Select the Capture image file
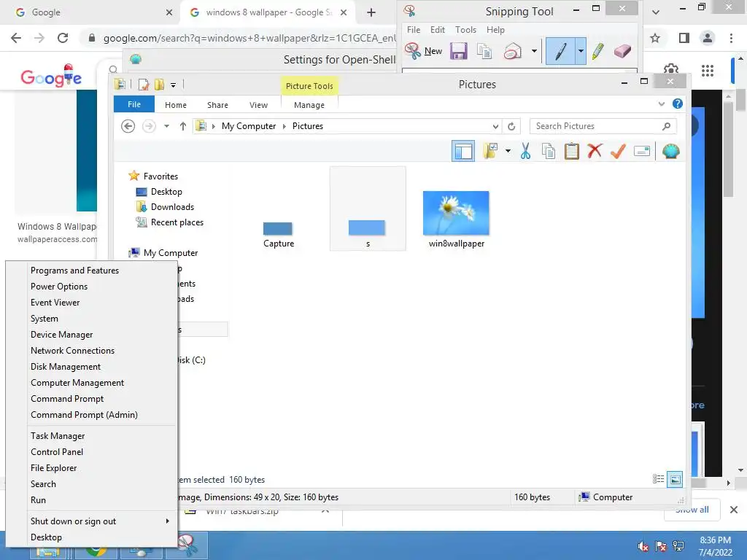Screen dimensions: 747x560 [278, 235]
